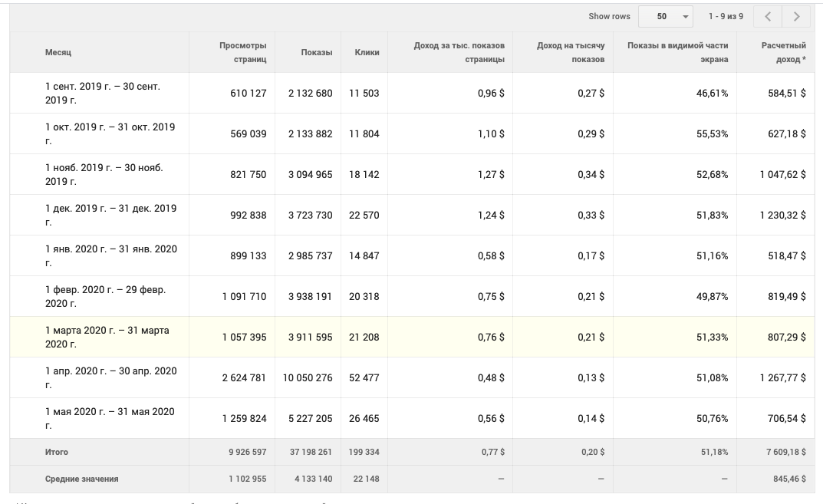Image resolution: width=823 pixels, height=504 pixels.
Task: Click the Итого total revenue value
Action: [x=785, y=453]
